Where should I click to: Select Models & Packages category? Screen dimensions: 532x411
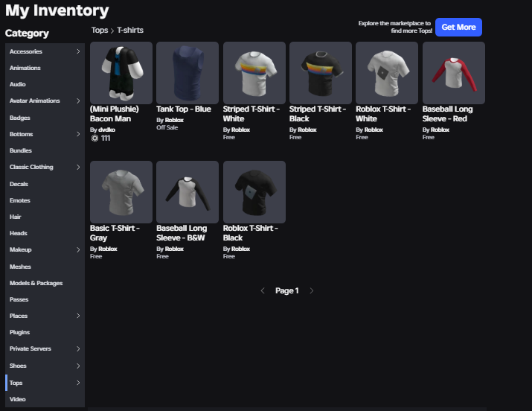36,283
